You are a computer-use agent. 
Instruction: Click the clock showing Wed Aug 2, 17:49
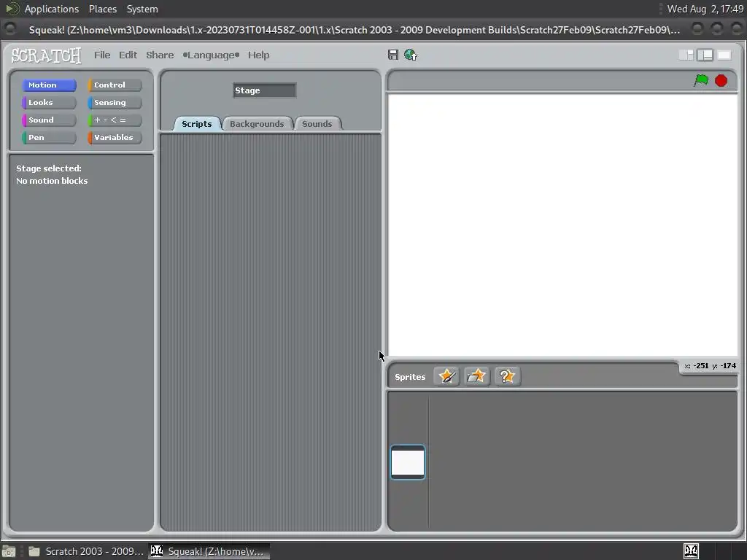[705, 9]
